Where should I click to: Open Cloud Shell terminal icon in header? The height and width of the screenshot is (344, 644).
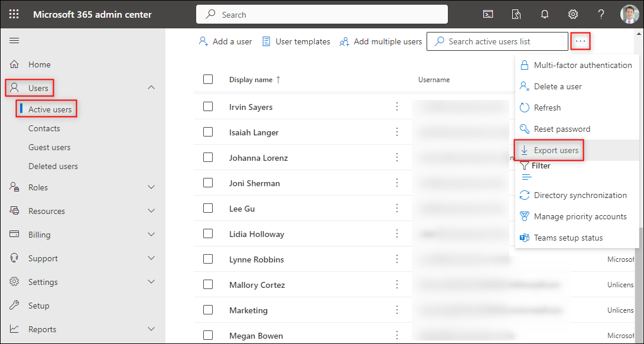coord(488,14)
